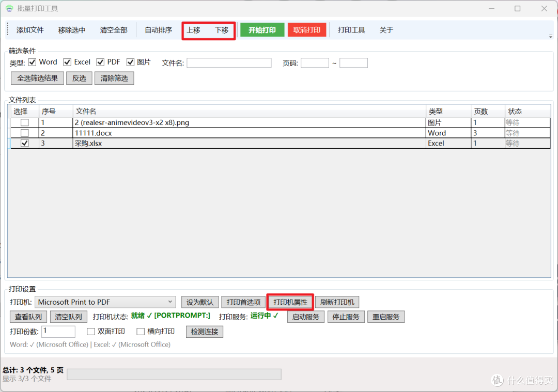
Task: Uncheck the Excel type filter
Action: (67, 62)
